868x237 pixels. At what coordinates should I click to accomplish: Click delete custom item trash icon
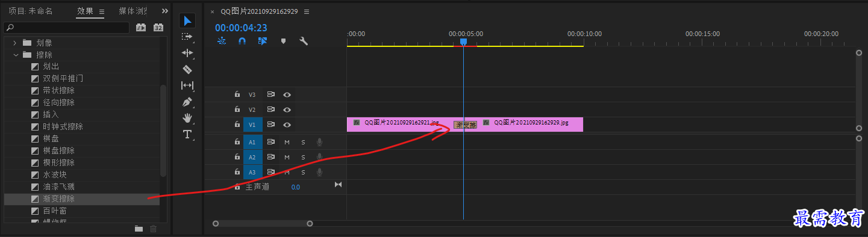coord(153,229)
